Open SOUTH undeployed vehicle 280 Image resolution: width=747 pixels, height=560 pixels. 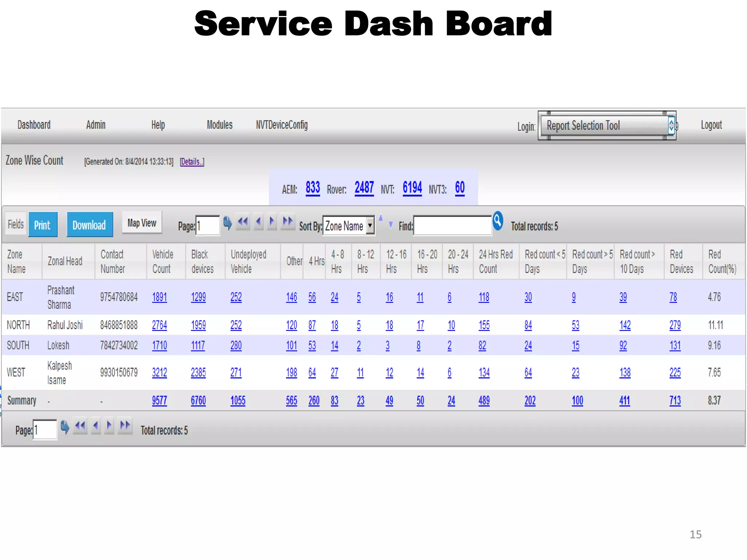click(236, 345)
